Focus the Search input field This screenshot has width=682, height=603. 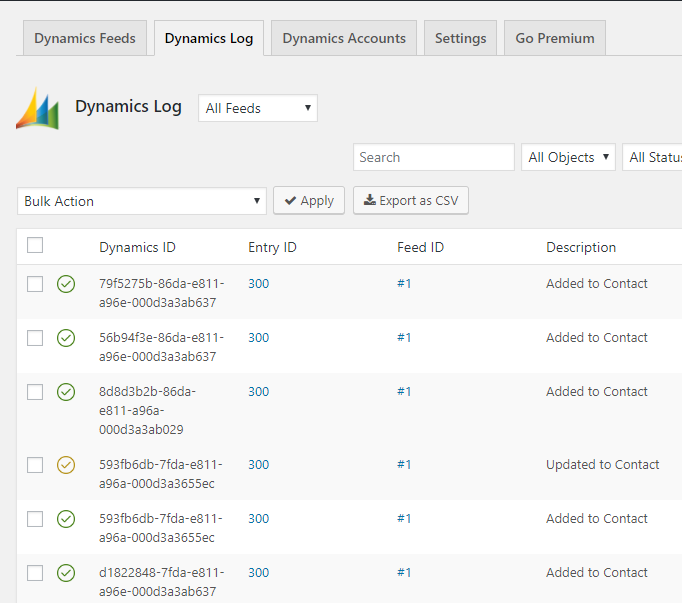click(434, 157)
